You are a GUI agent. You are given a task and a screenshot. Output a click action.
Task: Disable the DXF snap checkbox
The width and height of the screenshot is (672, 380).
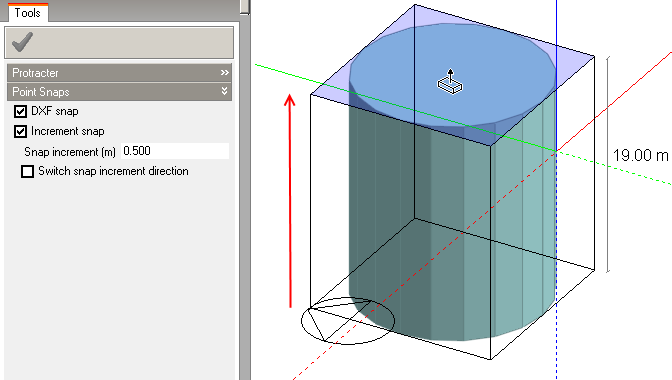(20, 111)
